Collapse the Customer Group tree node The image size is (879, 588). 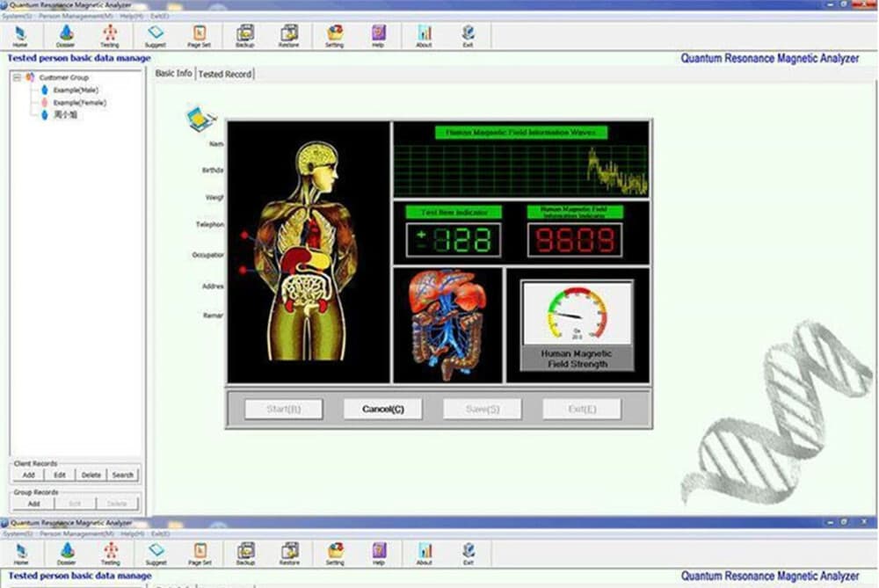click(17, 77)
